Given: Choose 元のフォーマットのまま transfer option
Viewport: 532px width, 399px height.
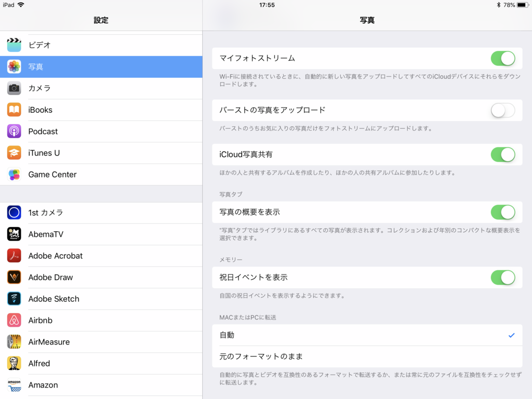Looking at the screenshot, I should tap(364, 356).
